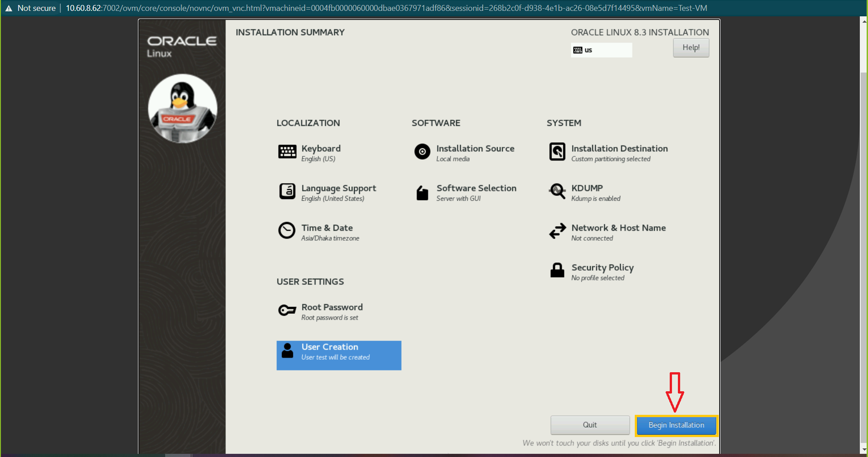Click keyboard icon in the us layout indicator

click(578, 50)
